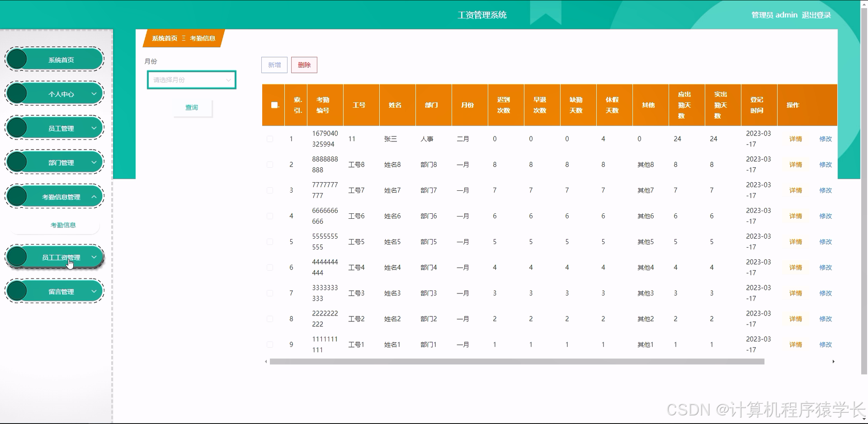Viewport: 868px width, 424px height.
Task: Click 修改 for the 姓名3 row
Action: click(x=826, y=293)
